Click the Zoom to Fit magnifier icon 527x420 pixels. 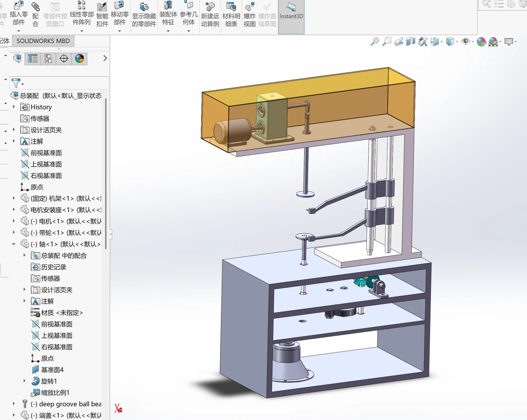pyautogui.click(x=375, y=42)
